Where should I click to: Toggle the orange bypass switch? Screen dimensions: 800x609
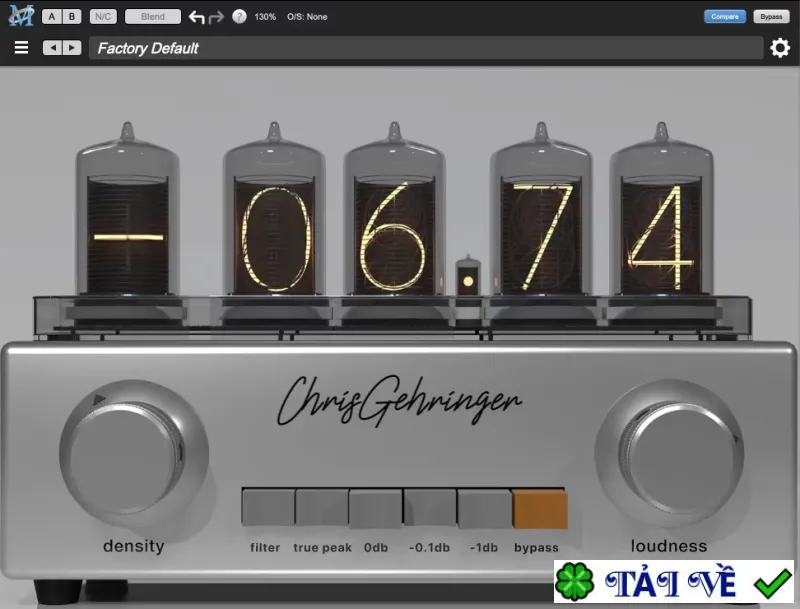540,509
